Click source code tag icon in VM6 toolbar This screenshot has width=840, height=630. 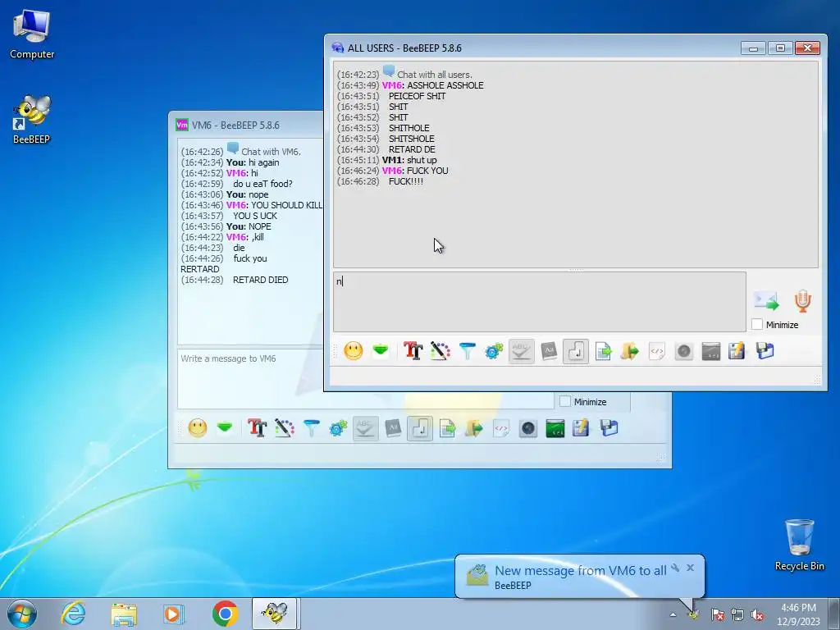click(501, 428)
